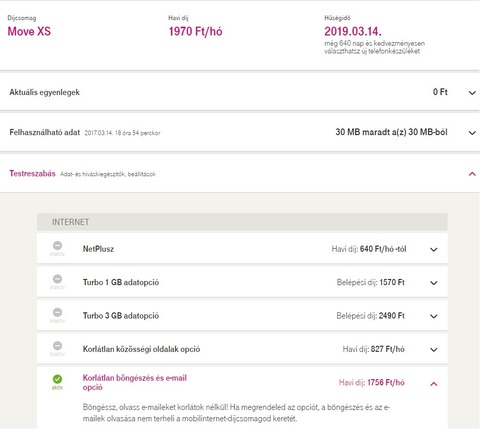Screen dimensions: 480x430
Task: Click the NetPlusz inactive status icon
Action: pyautogui.click(x=57, y=246)
